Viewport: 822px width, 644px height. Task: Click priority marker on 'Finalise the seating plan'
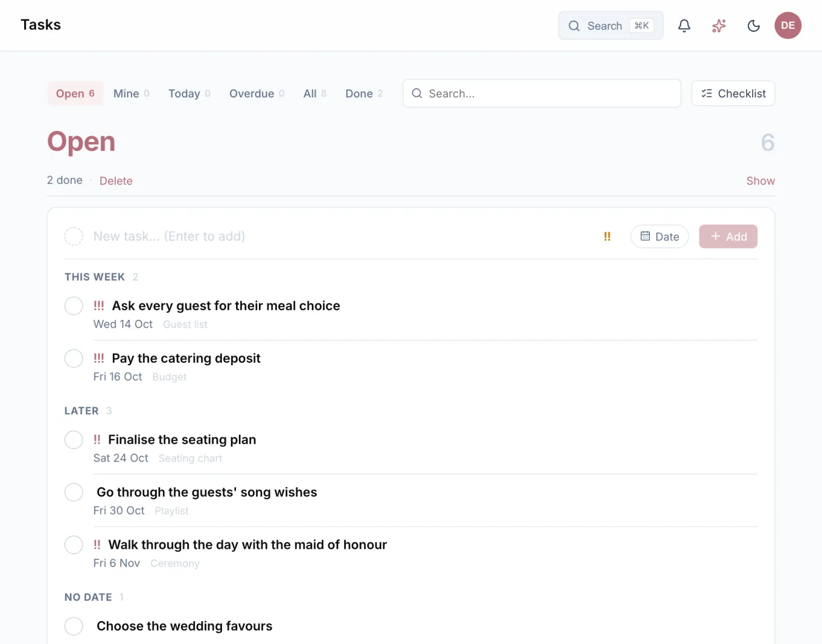point(97,440)
